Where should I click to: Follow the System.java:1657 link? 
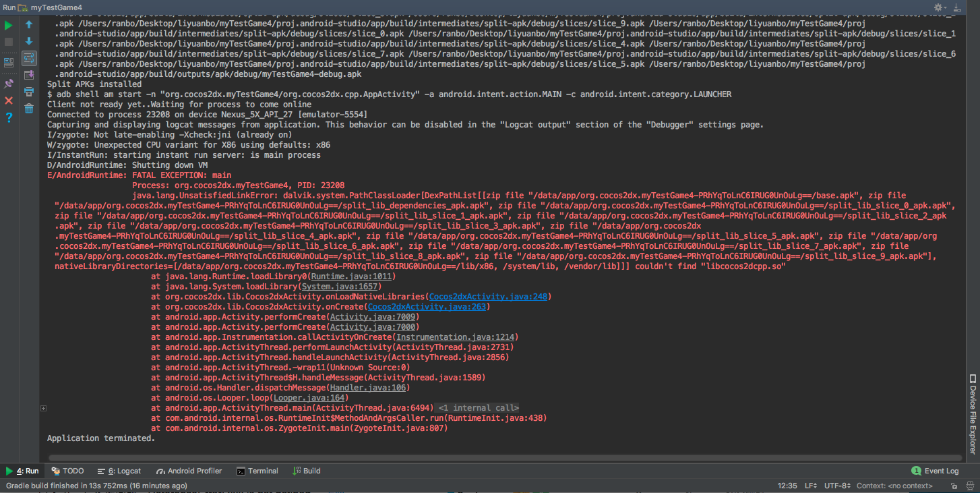coord(340,287)
